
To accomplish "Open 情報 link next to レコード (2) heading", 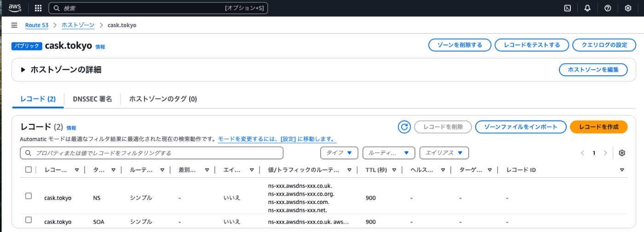I will point(71,128).
